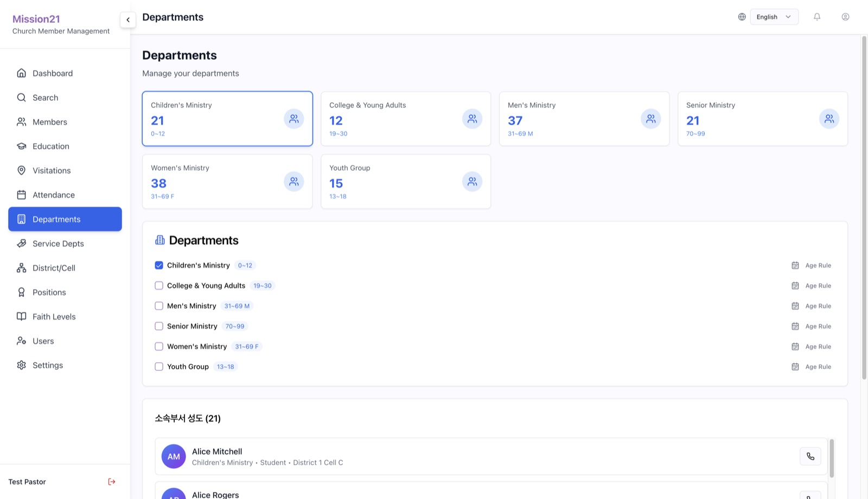Open Age Rule for Children's Ministry
This screenshot has width=868, height=499.
pyautogui.click(x=812, y=265)
